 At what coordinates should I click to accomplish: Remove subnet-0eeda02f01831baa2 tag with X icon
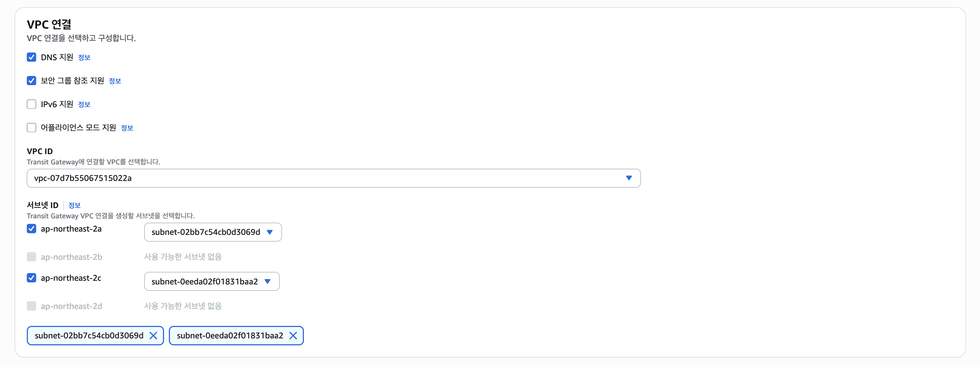point(293,335)
